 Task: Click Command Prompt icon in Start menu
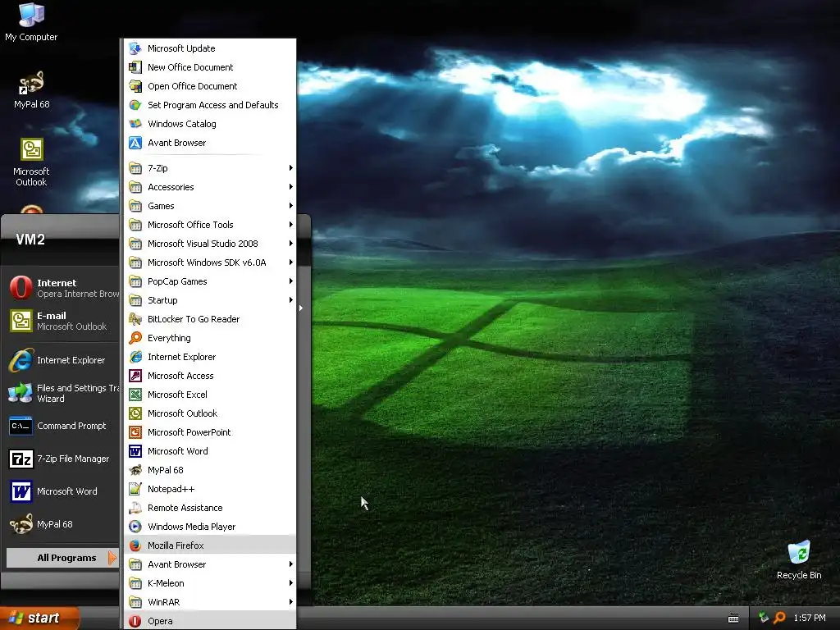[21, 426]
